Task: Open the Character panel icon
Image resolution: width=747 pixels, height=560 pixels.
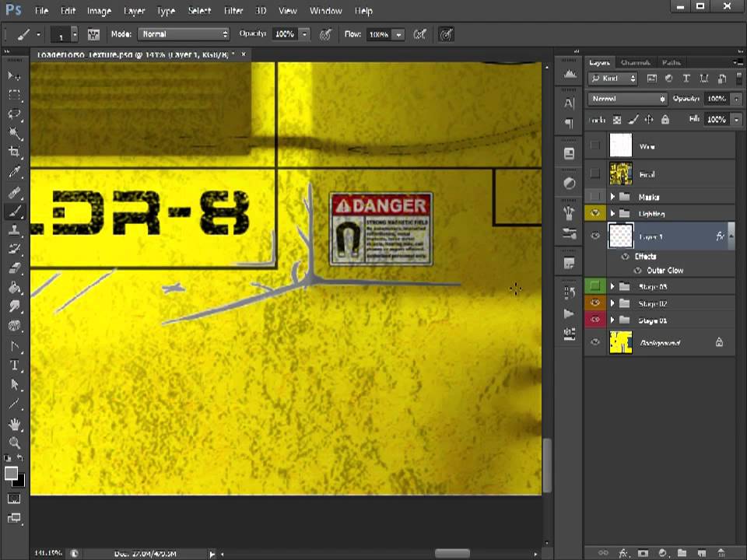Action: tap(570, 103)
